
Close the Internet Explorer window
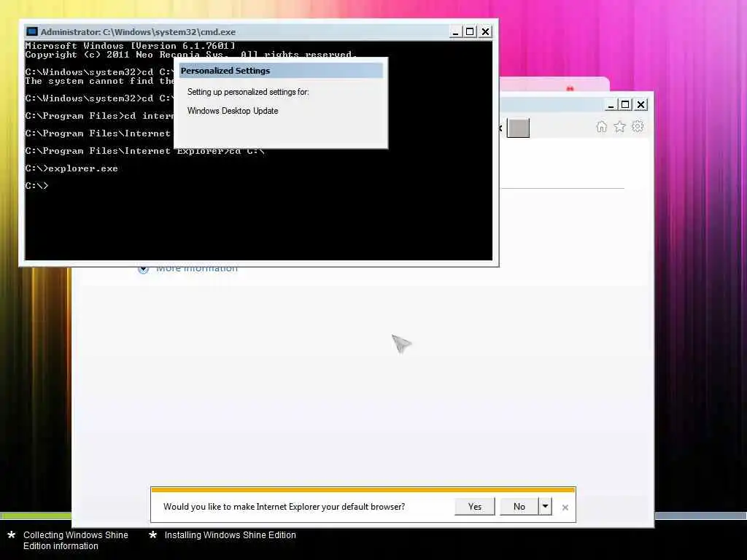tap(640, 105)
